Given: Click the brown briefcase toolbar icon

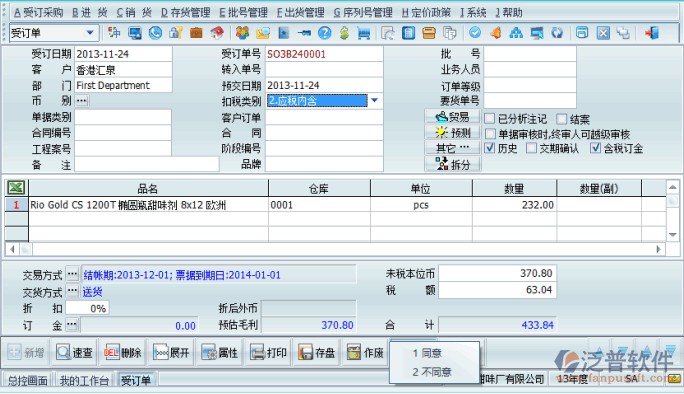Looking at the screenshot, I should (x=196, y=33).
